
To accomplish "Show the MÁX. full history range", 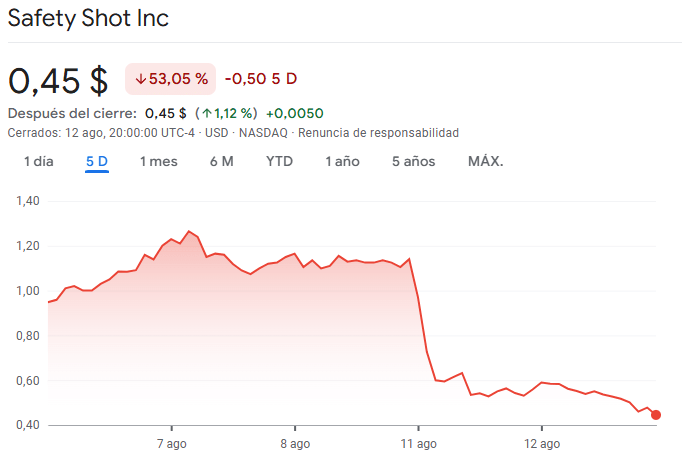I will click(485, 161).
